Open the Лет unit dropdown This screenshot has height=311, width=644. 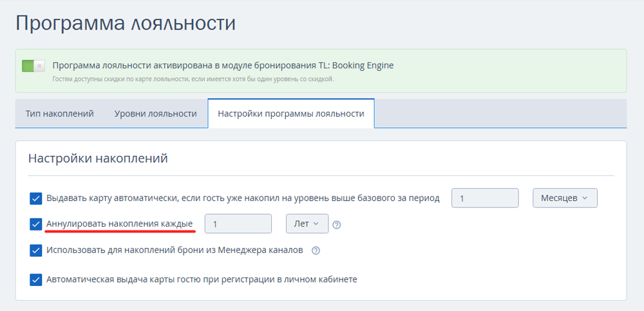point(307,224)
